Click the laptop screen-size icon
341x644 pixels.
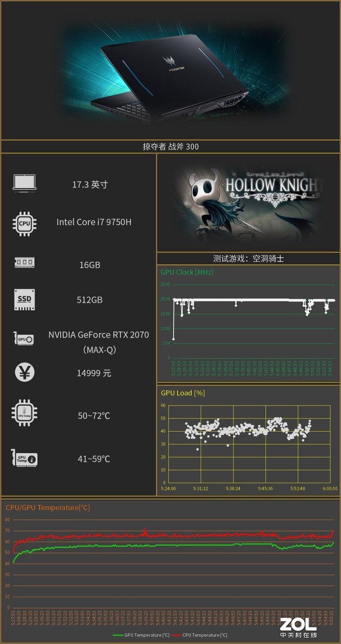(24, 183)
